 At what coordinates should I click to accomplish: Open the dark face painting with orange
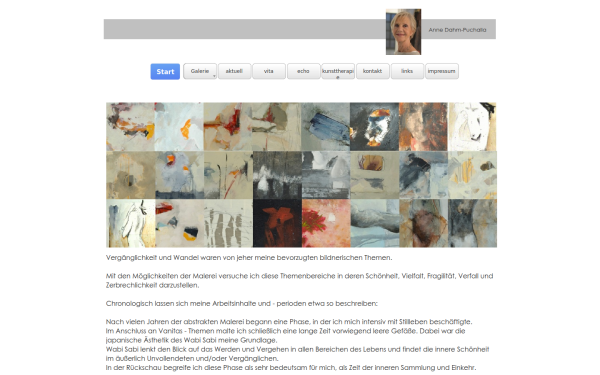click(374, 127)
